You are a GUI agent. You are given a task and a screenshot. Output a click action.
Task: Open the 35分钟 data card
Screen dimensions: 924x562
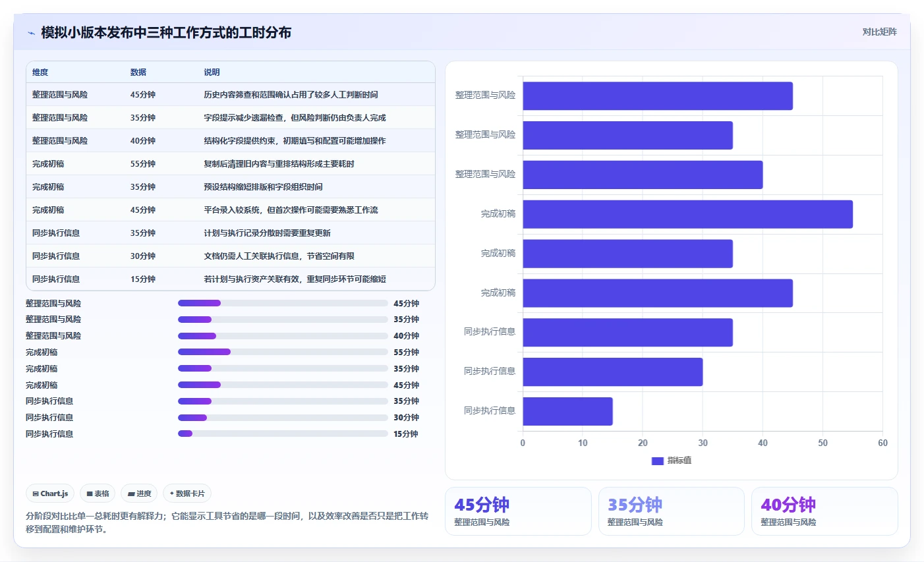672,511
